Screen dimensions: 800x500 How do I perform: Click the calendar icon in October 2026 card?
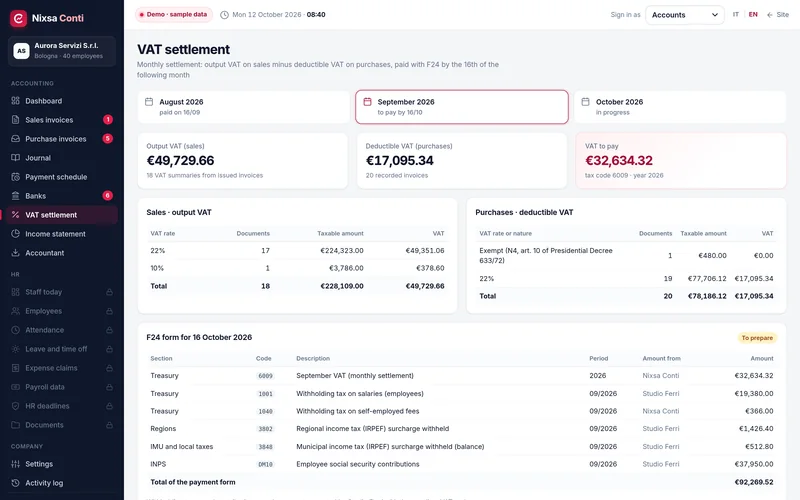(586, 102)
